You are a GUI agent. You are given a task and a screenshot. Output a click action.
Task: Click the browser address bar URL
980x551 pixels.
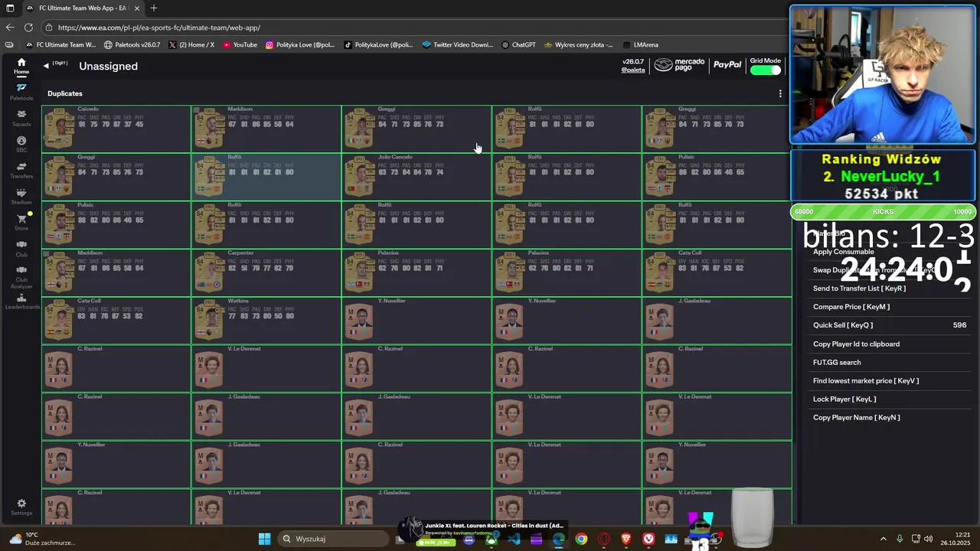159,28
